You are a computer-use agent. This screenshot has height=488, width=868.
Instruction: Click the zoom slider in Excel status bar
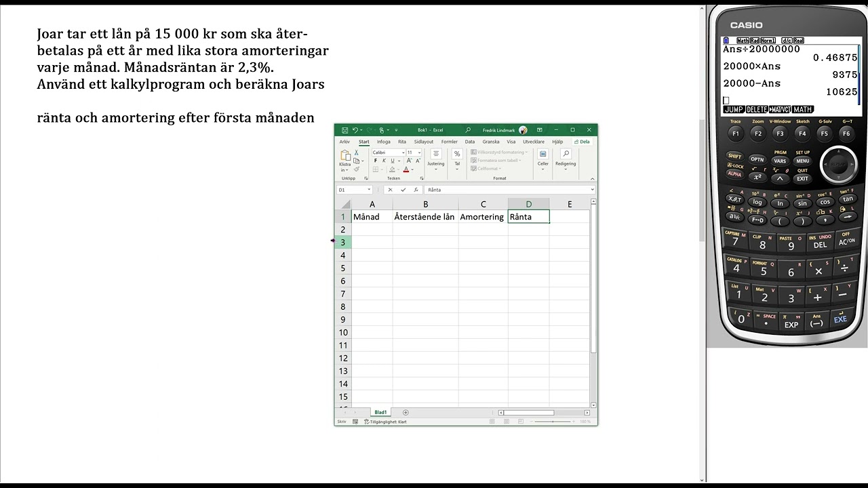[x=552, y=422]
